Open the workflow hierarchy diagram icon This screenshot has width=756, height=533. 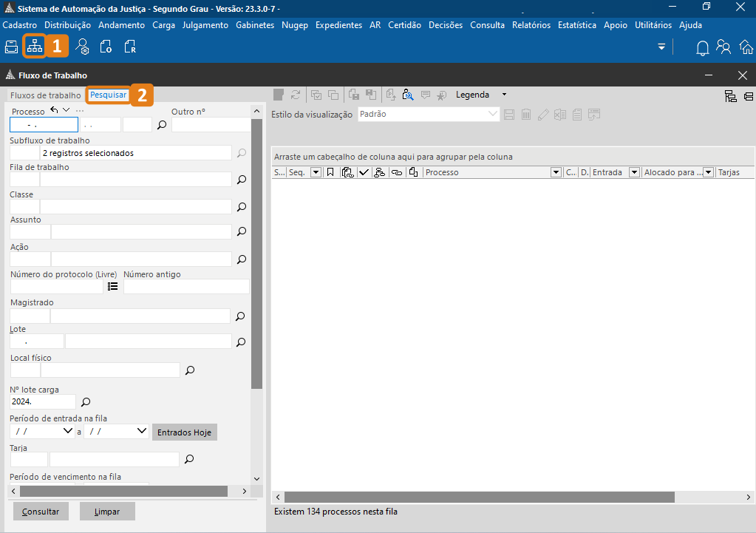point(34,47)
